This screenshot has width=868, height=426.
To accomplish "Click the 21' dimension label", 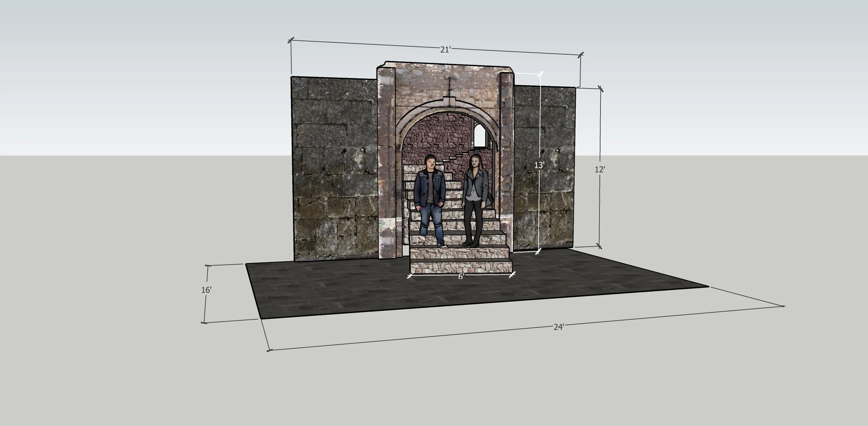I will pos(445,50).
